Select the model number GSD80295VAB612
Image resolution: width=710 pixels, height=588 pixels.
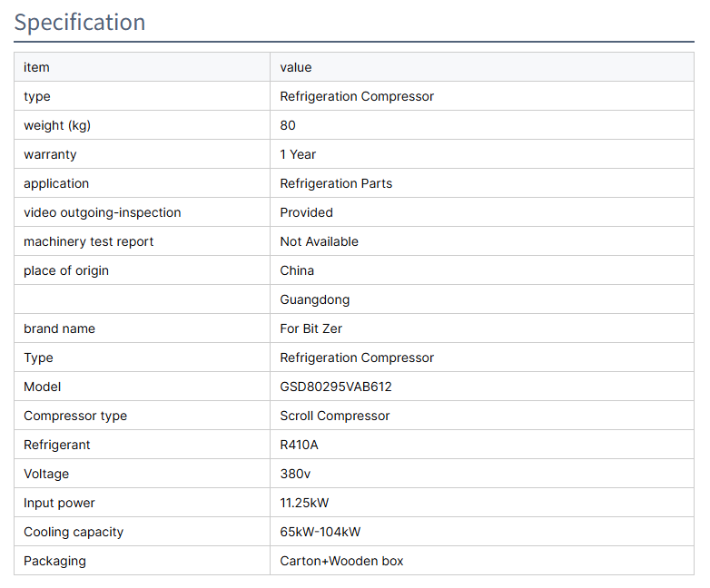[336, 387]
